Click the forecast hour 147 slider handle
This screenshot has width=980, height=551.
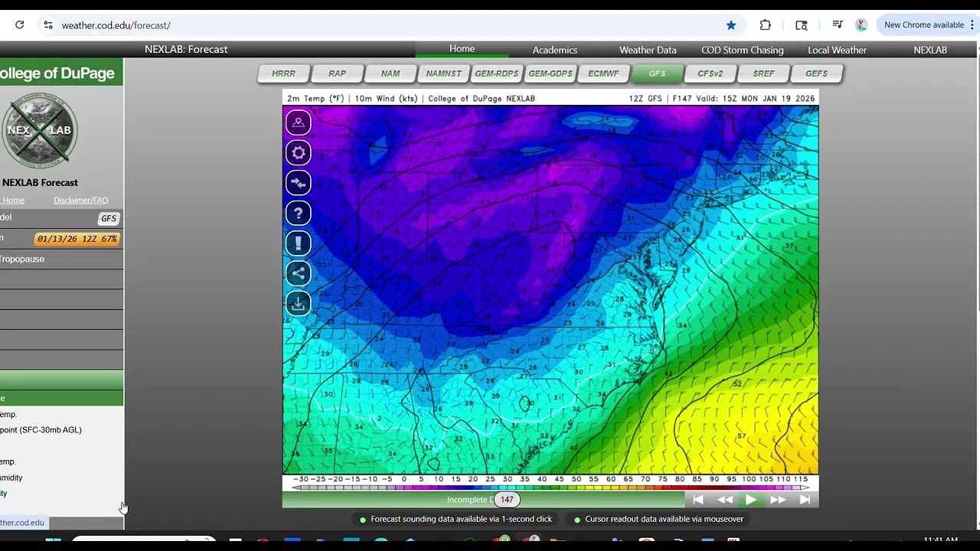507,500
